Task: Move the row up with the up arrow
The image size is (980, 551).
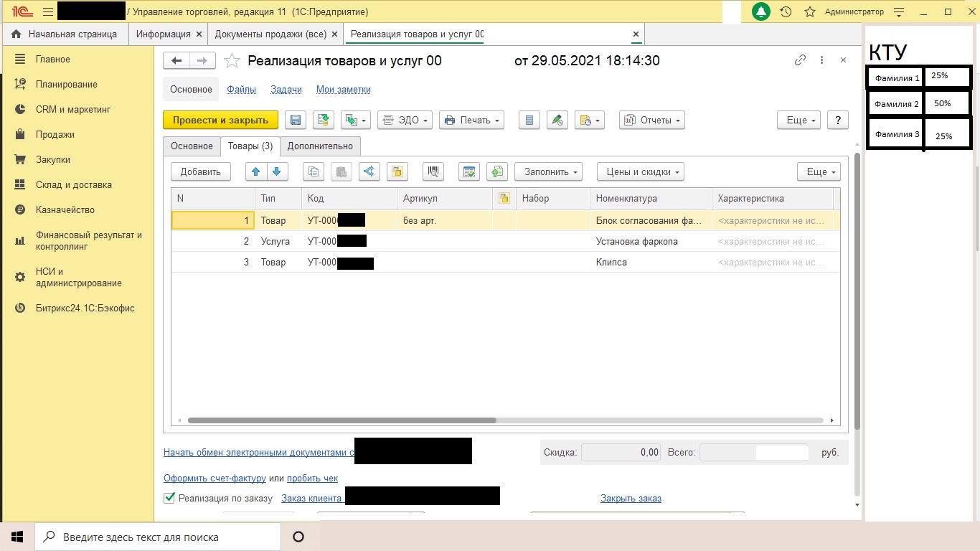Action: coord(256,172)
